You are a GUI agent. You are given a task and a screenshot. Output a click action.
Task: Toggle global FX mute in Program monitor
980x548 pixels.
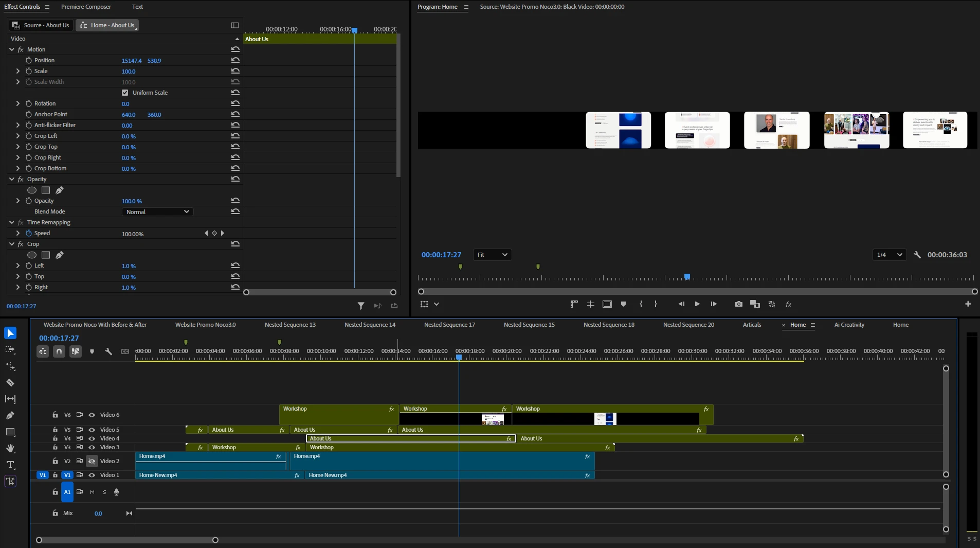(788, 304)
